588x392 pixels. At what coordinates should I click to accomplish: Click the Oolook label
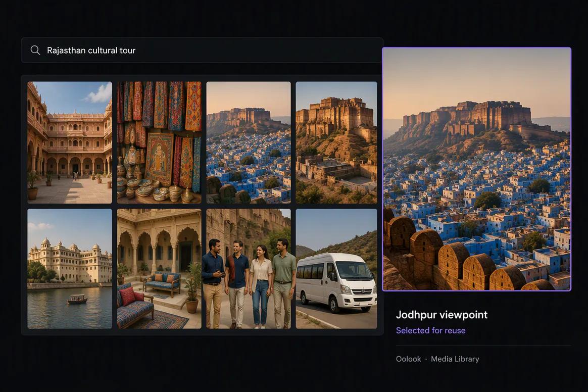[x=408, y=359]
